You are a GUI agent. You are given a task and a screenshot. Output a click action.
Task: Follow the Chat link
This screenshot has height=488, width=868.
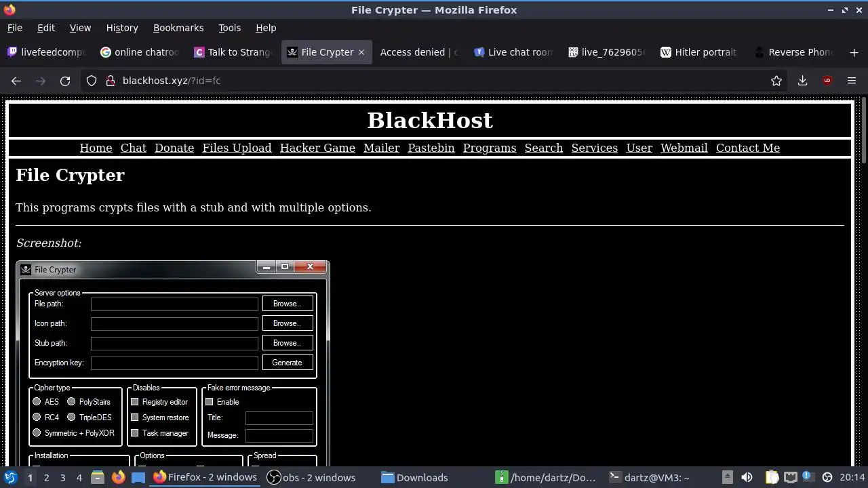[x=134, y=148]
